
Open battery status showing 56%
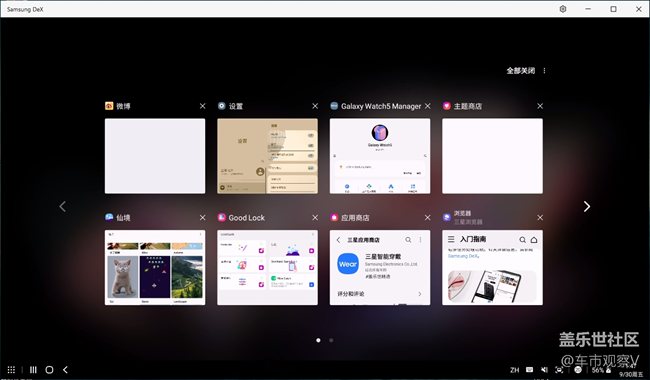(601, 370)
